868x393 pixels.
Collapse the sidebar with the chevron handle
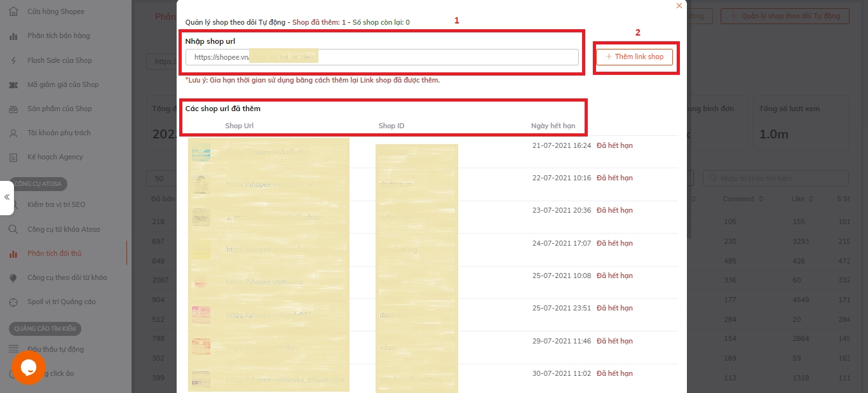[6, 197]
